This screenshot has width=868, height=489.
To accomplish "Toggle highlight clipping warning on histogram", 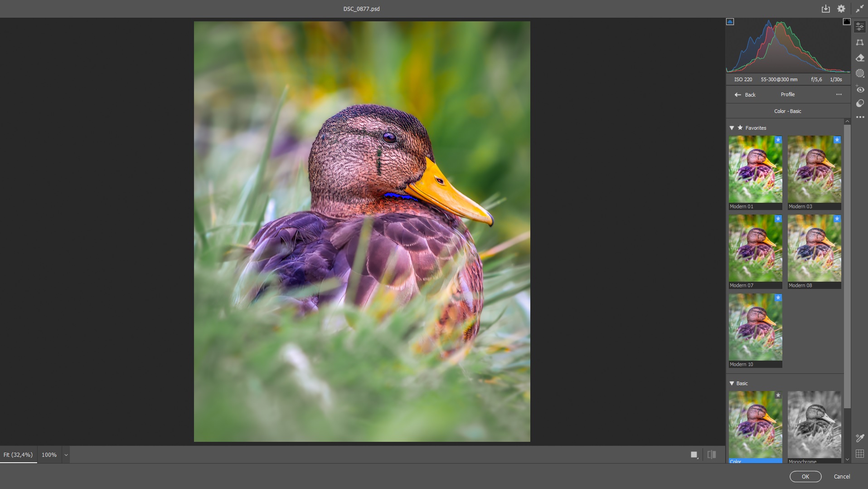I will click(x=847, y=21).
